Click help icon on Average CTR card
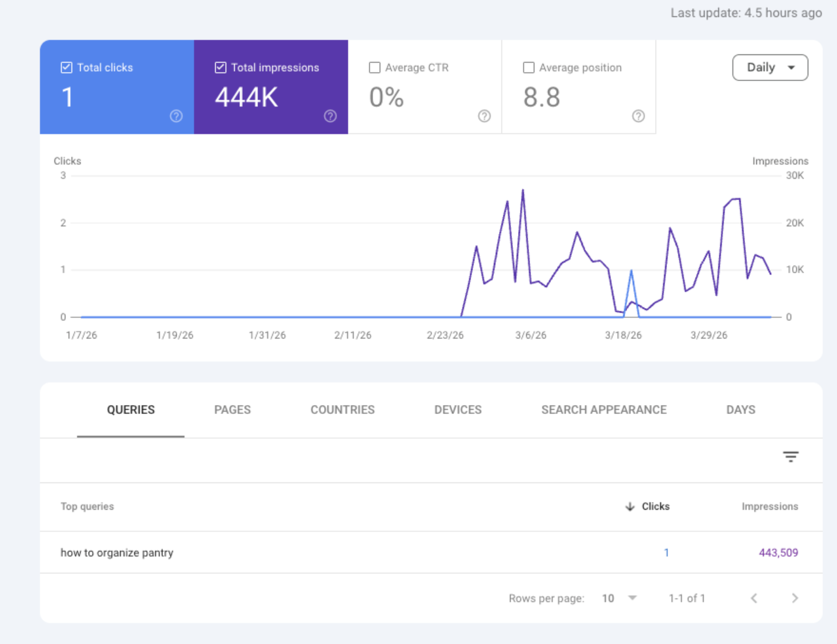The height and width of the screenshot is (644, 837). 484,116
